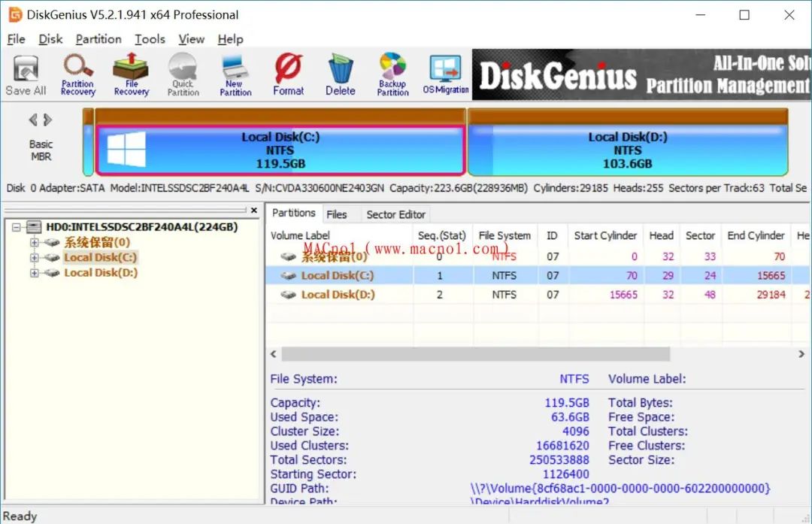Click the Volume Label column header
Screen dimensions: 812x524
[341, 235]
